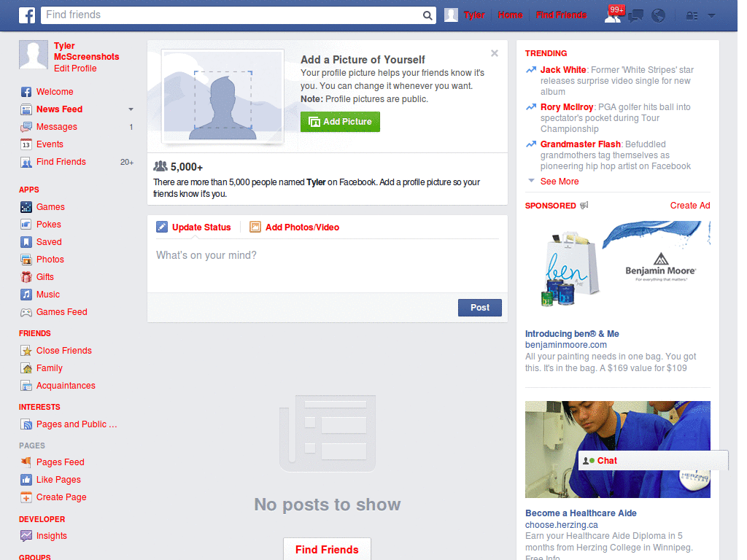The image size is (747, 560).
Task: Click the green Add Picture button
Action: (x=340, y=122)
